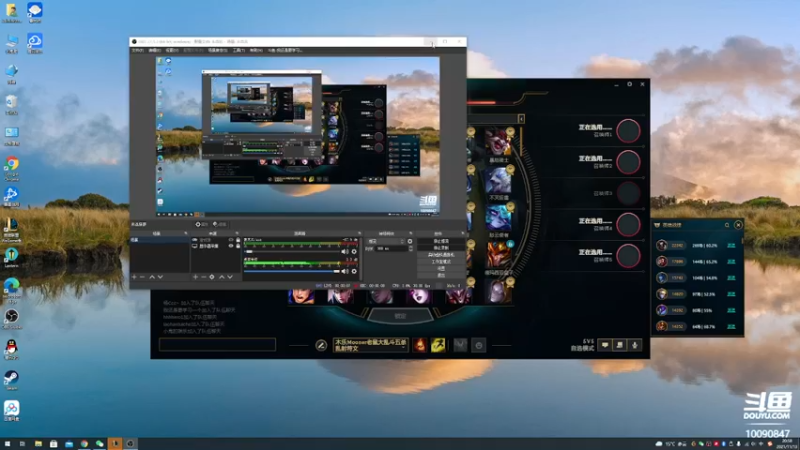
Task: Toggle visibility eye of first OBS source
Action: point(231,240)
